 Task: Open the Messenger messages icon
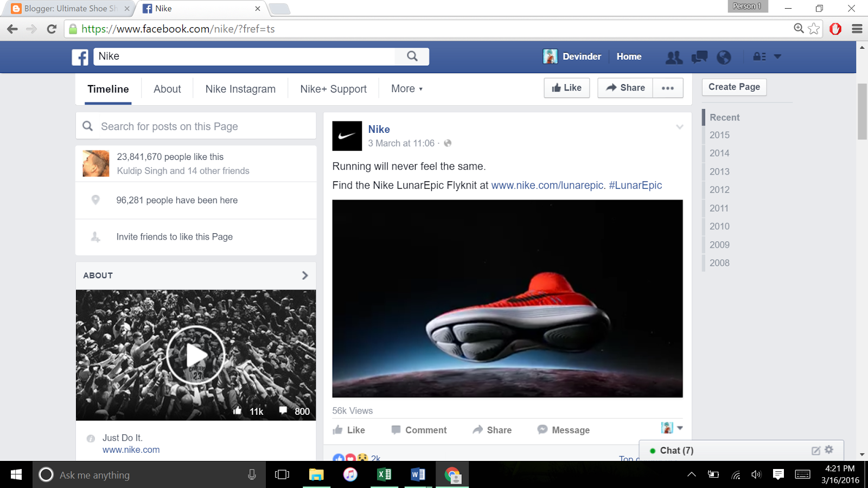pos(699,57)
